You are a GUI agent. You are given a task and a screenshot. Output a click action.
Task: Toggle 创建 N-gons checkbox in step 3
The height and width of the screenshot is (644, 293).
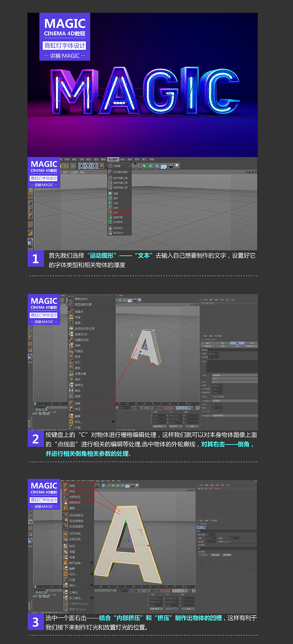230,541
